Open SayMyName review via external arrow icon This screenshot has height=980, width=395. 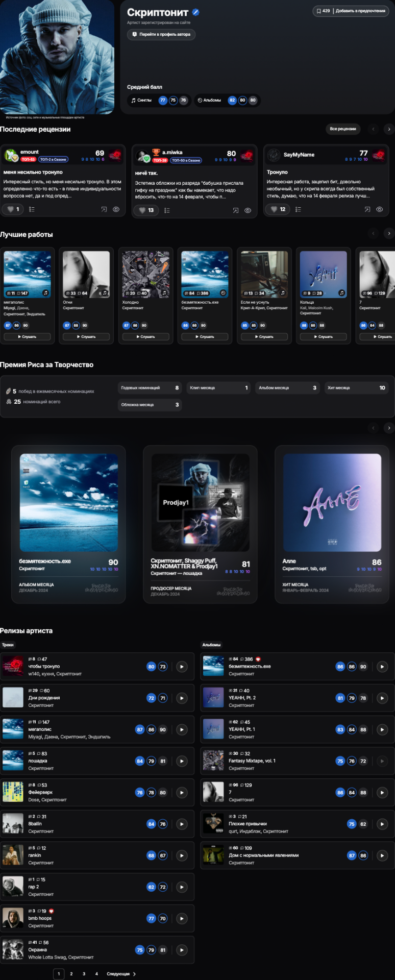pyautogui.click(x=367, y=209)
